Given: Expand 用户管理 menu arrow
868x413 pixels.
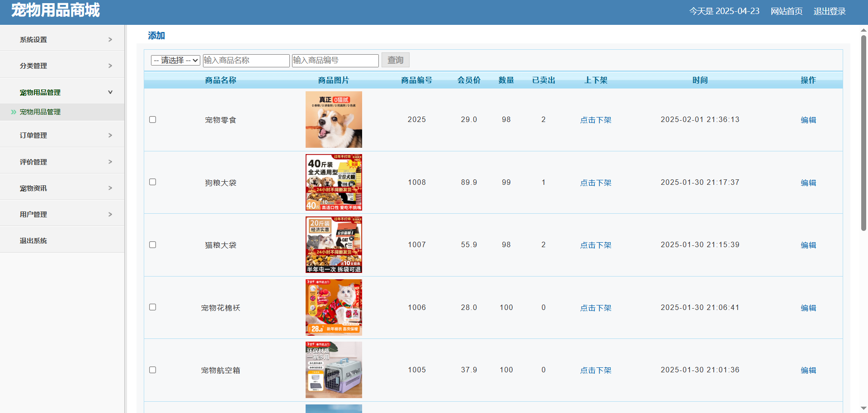Looking at the screenshot, I should 110,215.
